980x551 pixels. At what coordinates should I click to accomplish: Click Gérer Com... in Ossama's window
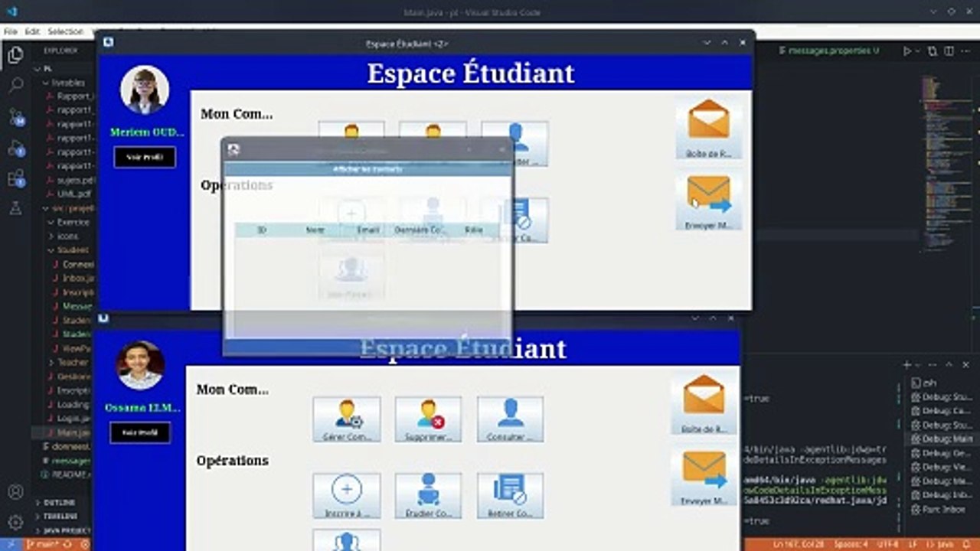coord(347,419)
